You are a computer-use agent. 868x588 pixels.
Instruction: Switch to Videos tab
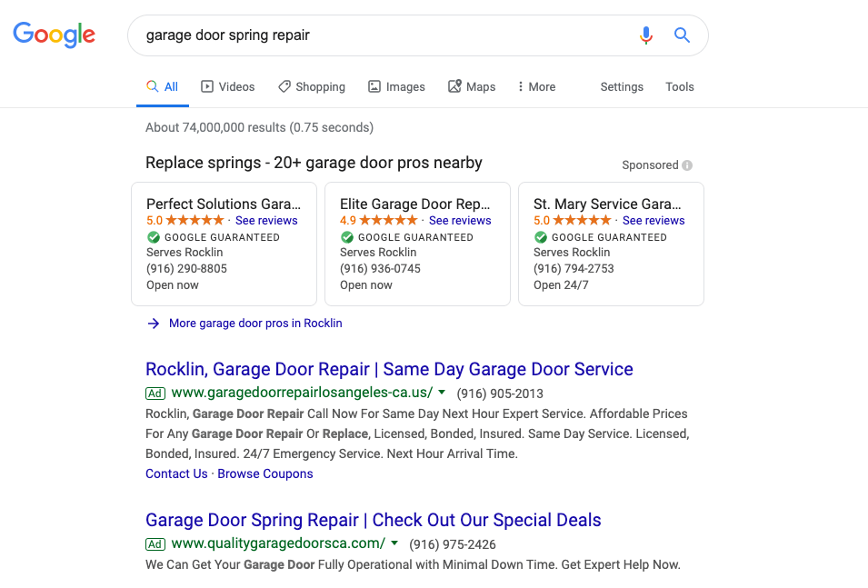227,87
